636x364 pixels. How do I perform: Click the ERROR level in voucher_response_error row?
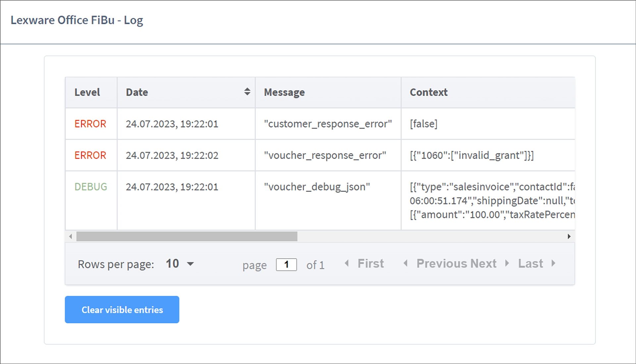(x=91, y=155)
